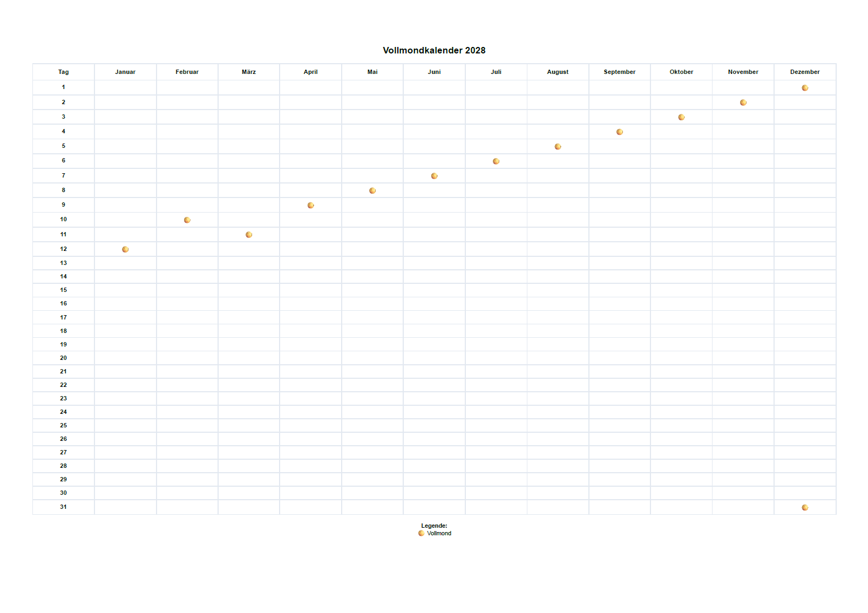Select the Tag column header
This screenshot has height=613, width=868.
[64, 72]
